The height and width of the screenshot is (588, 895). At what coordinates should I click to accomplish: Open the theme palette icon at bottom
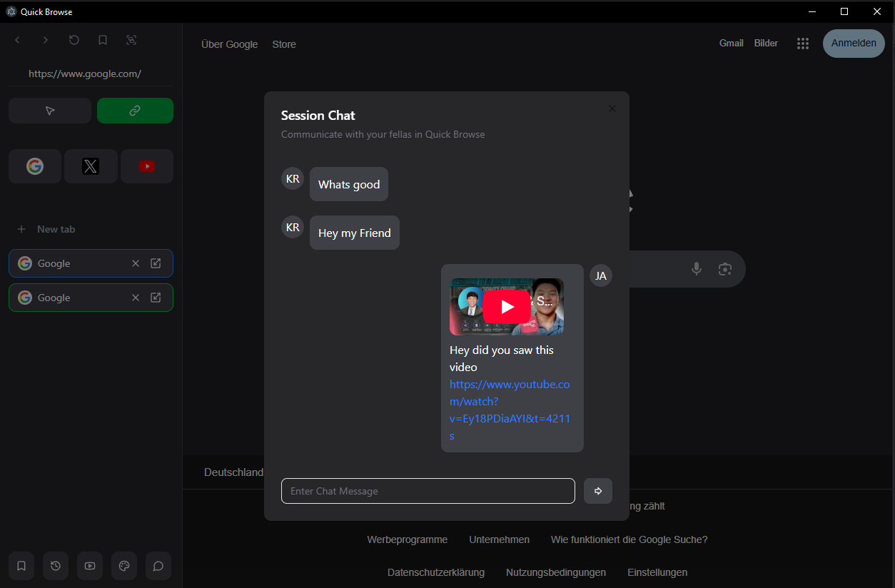(124, 566)
